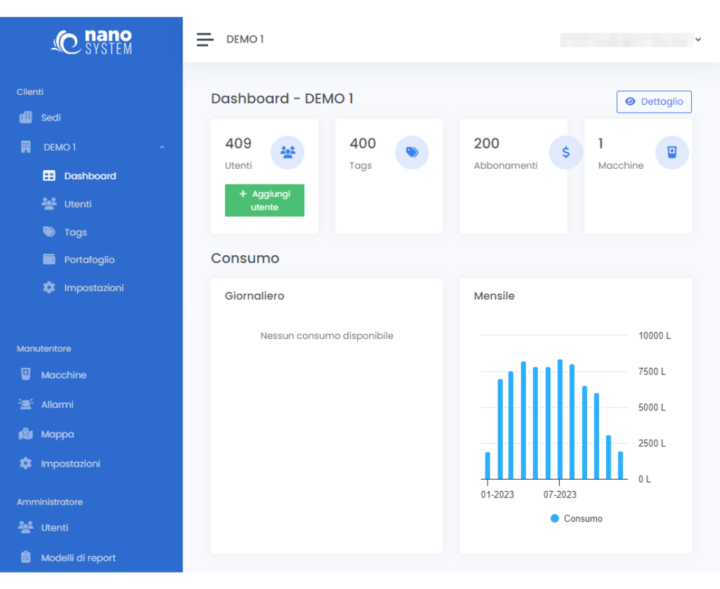Click the Macchine icon under Manutentore
The image size is (720, 589).
pyautogui.click(x=26, y=375)
